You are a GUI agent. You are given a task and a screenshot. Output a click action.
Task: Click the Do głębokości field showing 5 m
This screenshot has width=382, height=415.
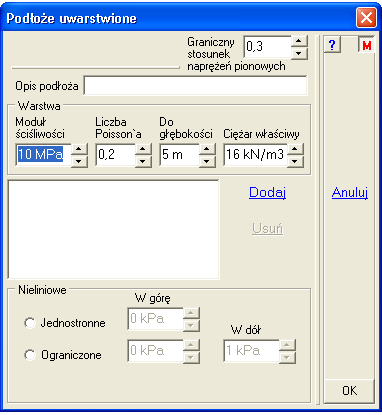tap(179, 155)
